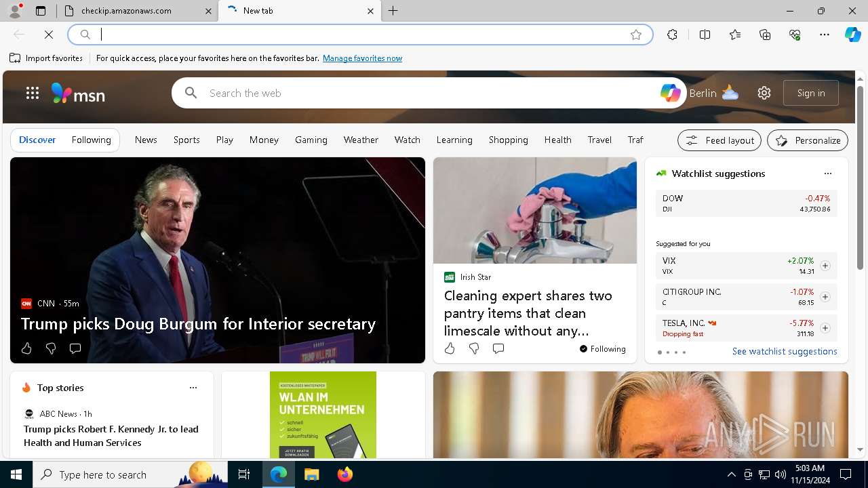Open Trump picks Doug Burgum headline

coord(198,324)
